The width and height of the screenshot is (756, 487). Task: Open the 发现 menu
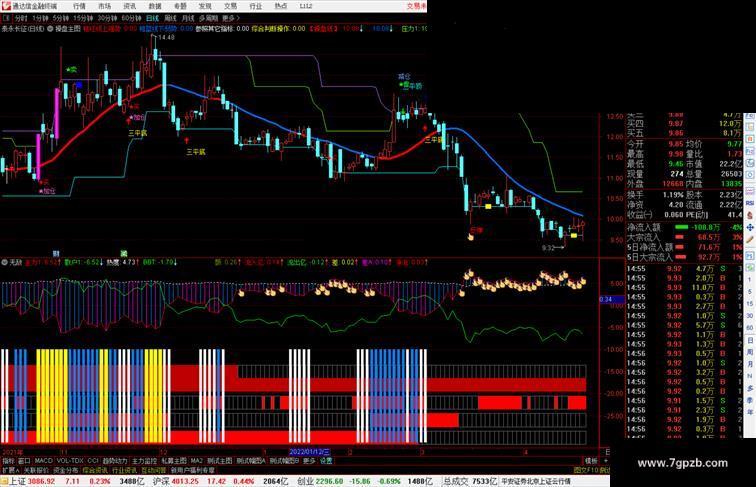point(205,6)
